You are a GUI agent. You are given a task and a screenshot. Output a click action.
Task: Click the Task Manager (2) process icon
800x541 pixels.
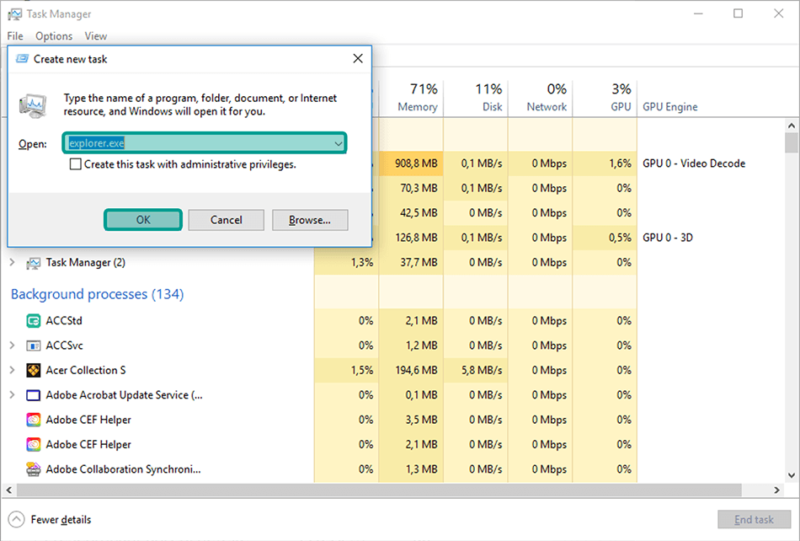pyautogui.click(x=33, y=263)
